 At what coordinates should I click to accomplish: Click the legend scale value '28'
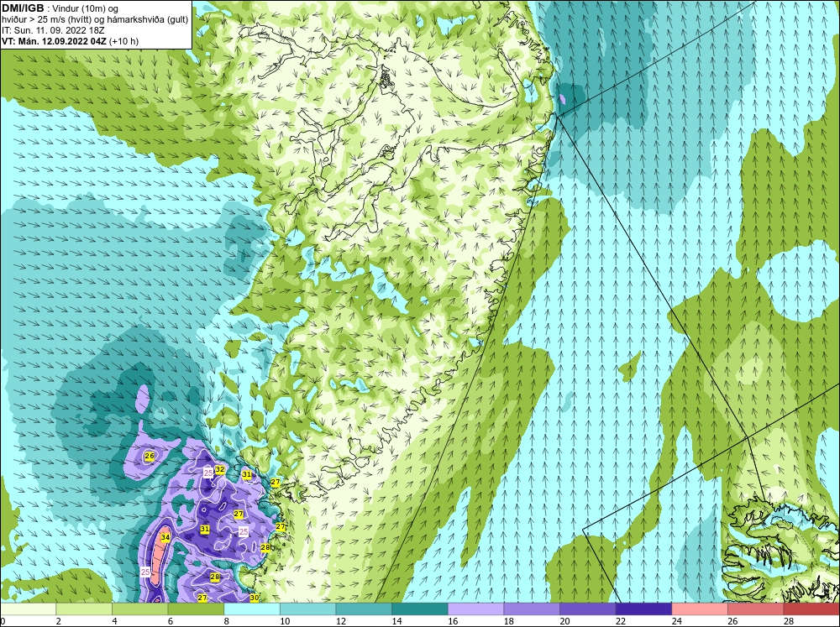click(788, 621)
